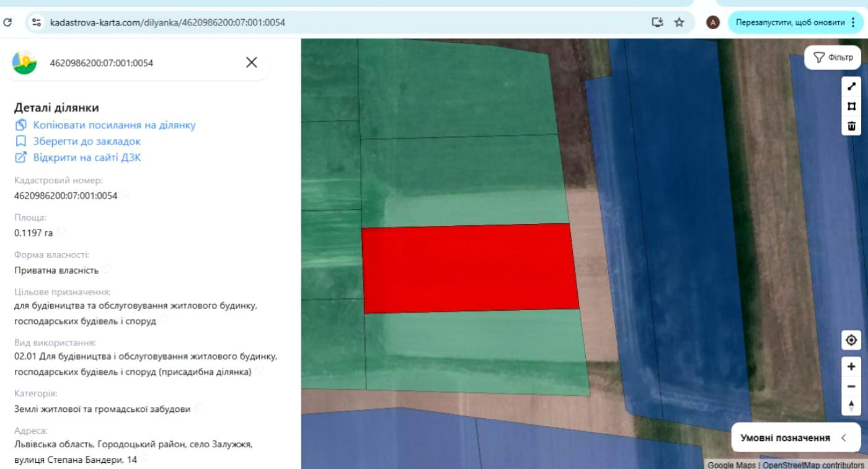868x469 pixels.
Task: Delete drawn measurements with the trash icon
Action: (x=851, y=126)
